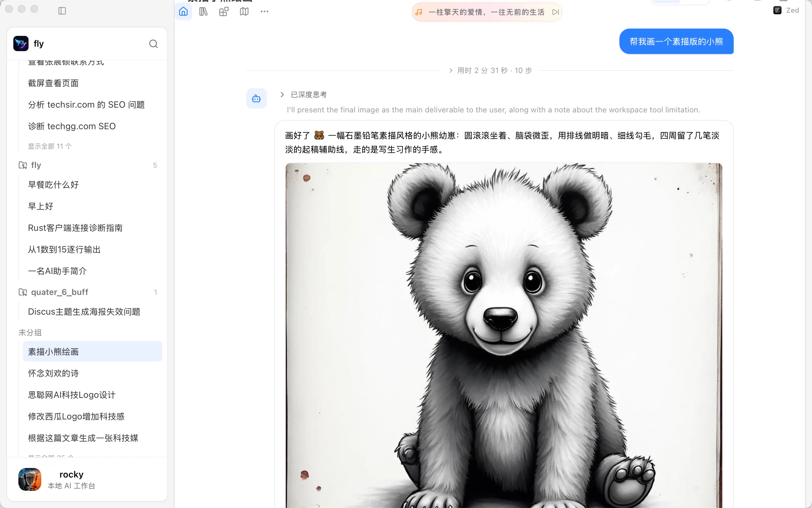Screen dimensions: 812x508
Task: Open the 早餐吃什么好 conversation
Action: [x=92, y=185]
